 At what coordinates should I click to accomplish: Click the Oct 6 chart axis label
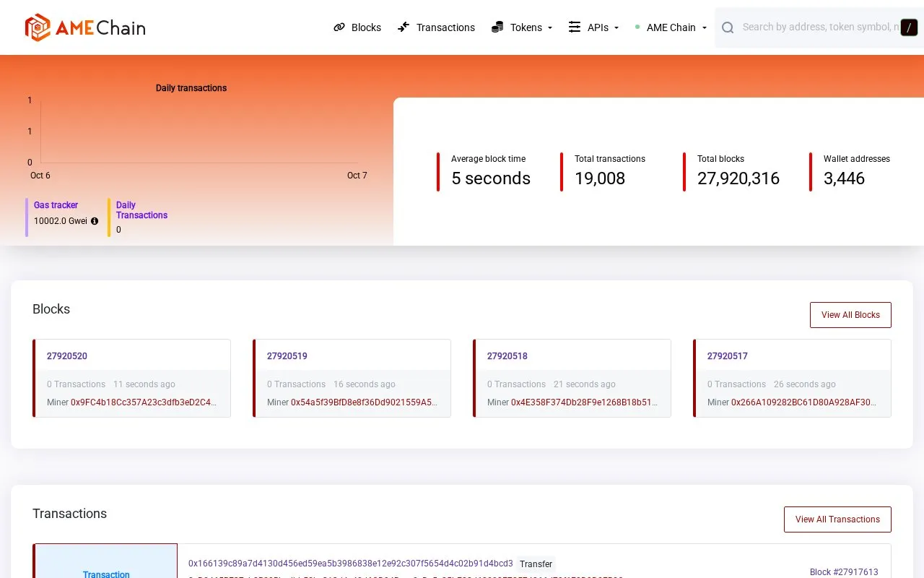point(40,176)
